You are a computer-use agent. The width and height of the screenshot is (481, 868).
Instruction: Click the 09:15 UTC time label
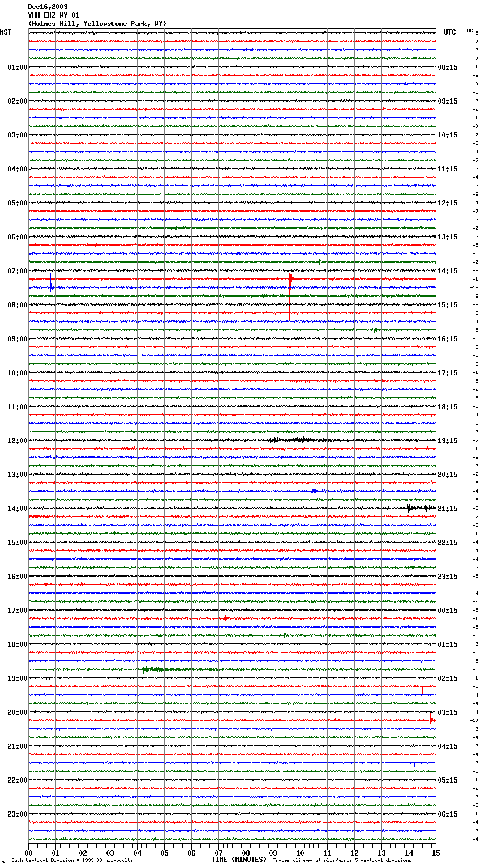(x=448, y=101)
